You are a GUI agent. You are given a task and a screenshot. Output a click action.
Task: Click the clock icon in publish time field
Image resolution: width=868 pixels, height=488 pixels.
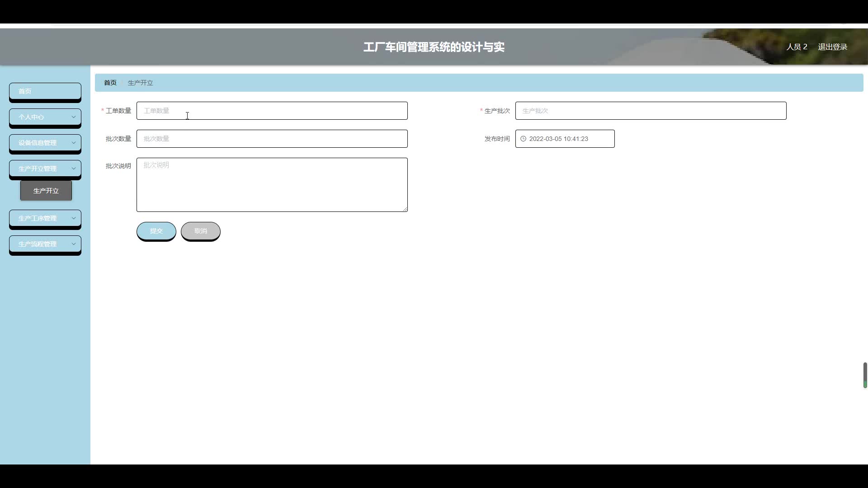(x=523, y=139)
